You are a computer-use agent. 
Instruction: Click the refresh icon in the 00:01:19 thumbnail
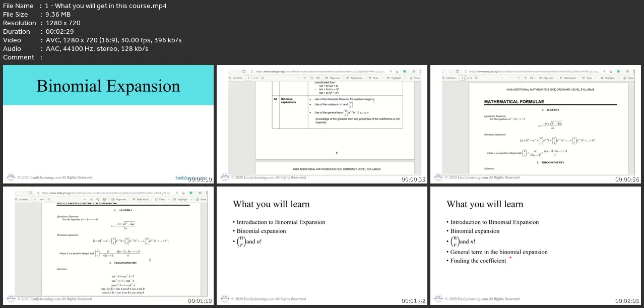(x=30, y=193)
